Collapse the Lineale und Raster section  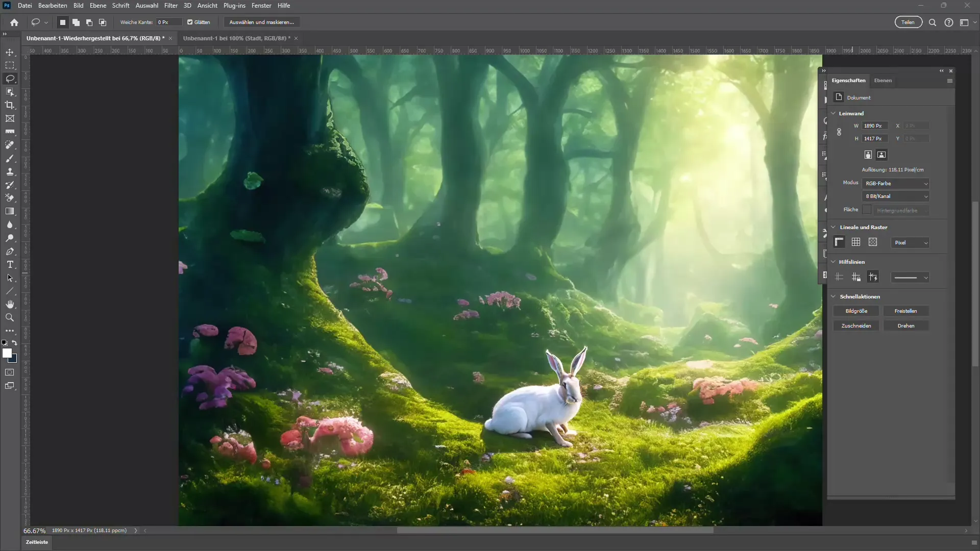[834, 227]
